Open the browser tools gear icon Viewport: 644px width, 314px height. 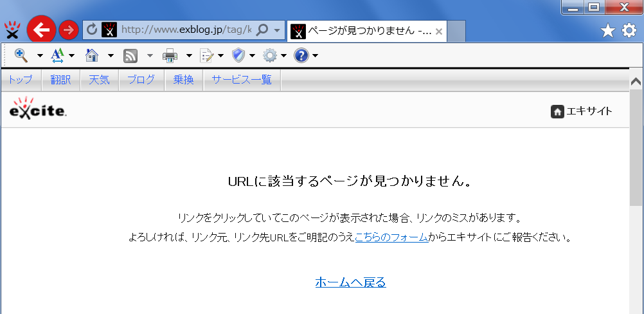click(629, 30)
